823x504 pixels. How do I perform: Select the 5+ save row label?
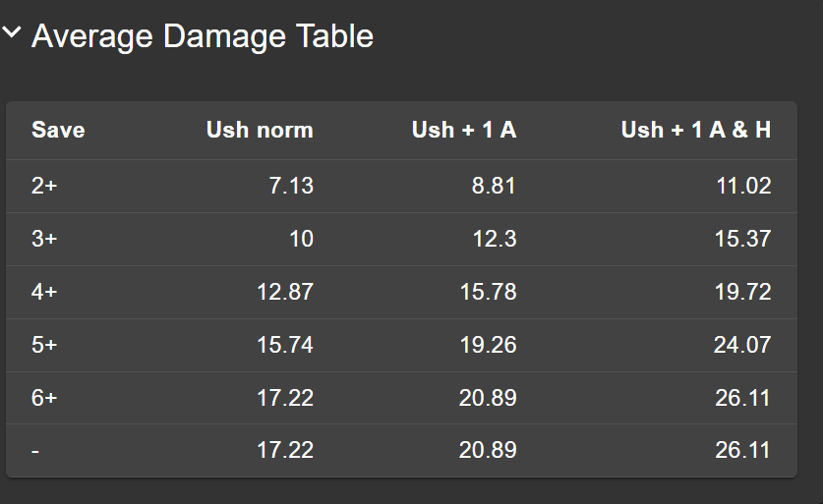[44, 345]
